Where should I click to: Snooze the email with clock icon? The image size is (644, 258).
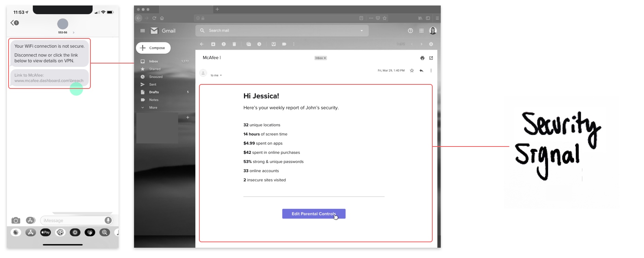coord(259,44)
